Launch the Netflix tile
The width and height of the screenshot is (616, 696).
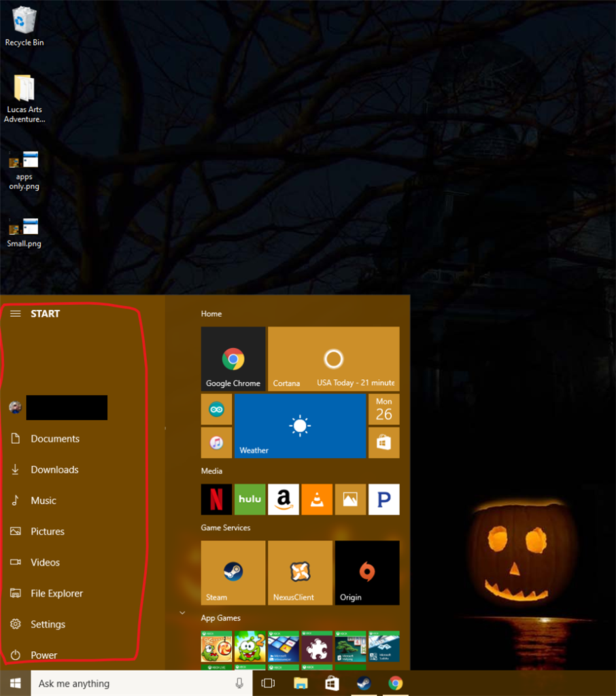coord(216,500)
